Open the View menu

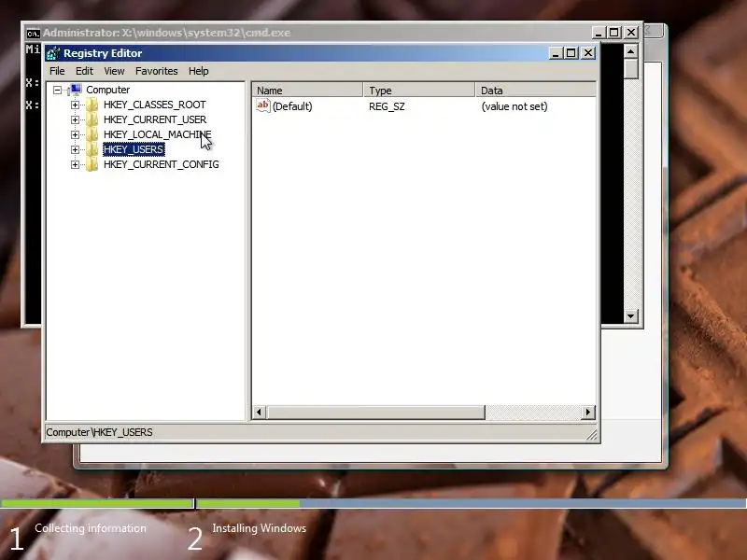(x=114, y=71)
